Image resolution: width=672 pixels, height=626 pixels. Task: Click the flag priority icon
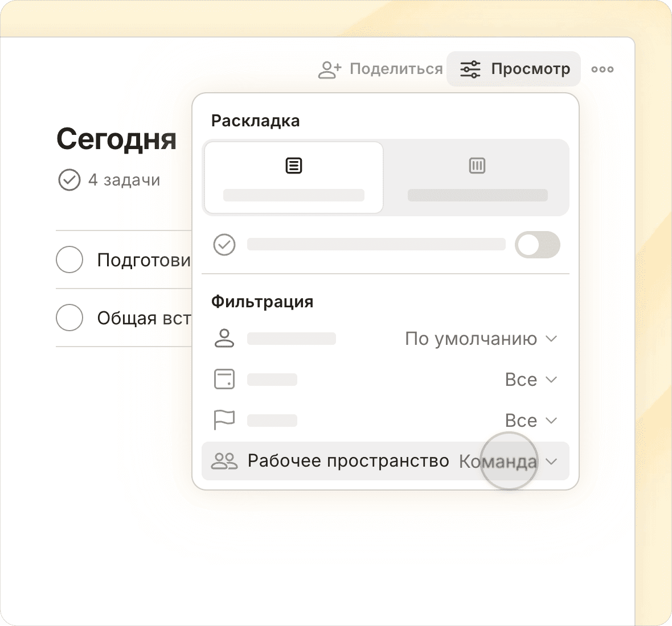click(x=224, y=421)
